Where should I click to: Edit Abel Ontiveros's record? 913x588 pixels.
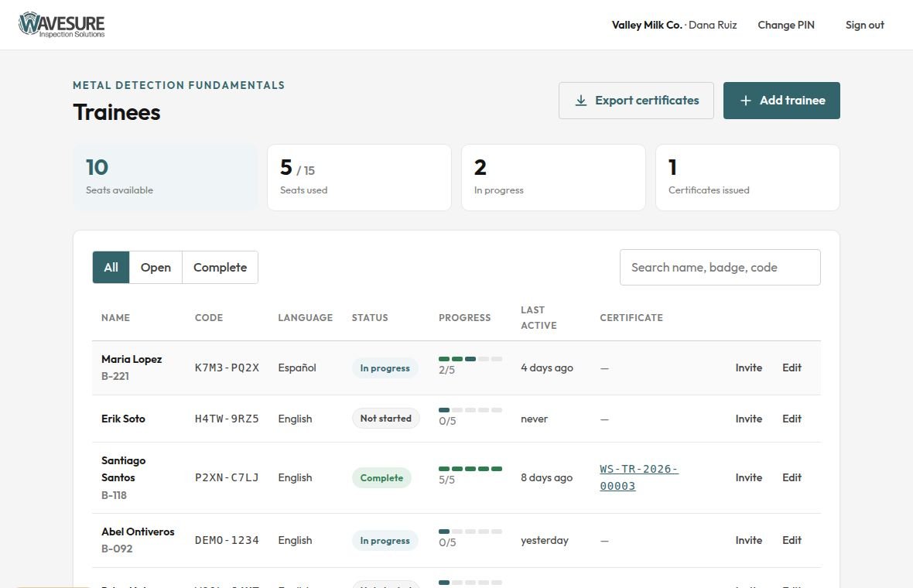[x=792, y=540]
